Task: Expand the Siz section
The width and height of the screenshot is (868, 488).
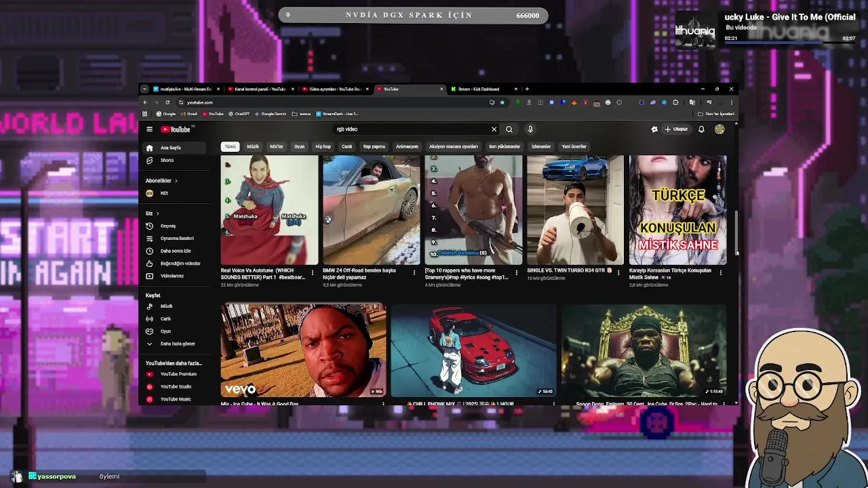Action: (153, 213)
